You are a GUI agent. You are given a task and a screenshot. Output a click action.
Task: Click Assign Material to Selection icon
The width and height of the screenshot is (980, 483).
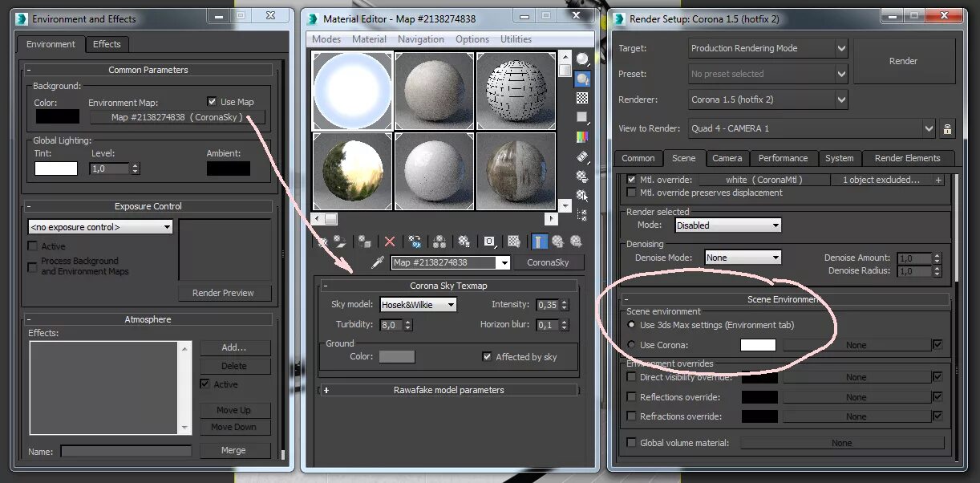pyautogui.click(x=365, y=241)
